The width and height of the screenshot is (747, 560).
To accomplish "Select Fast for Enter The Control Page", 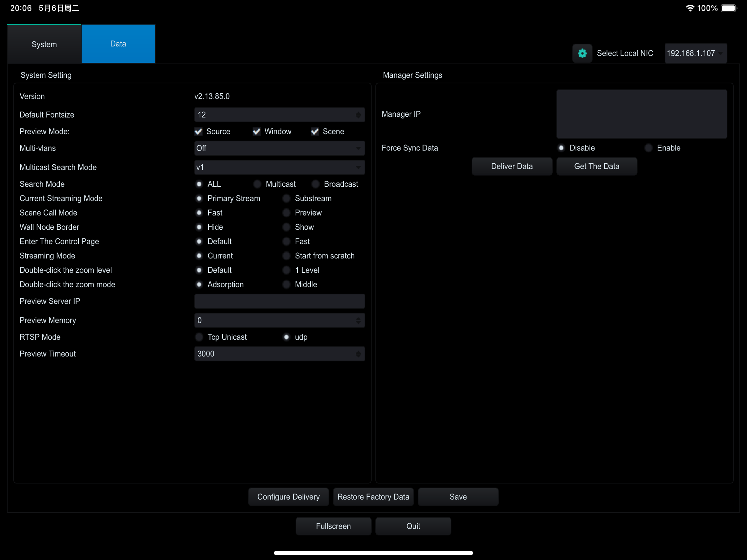I will [286, 241].
